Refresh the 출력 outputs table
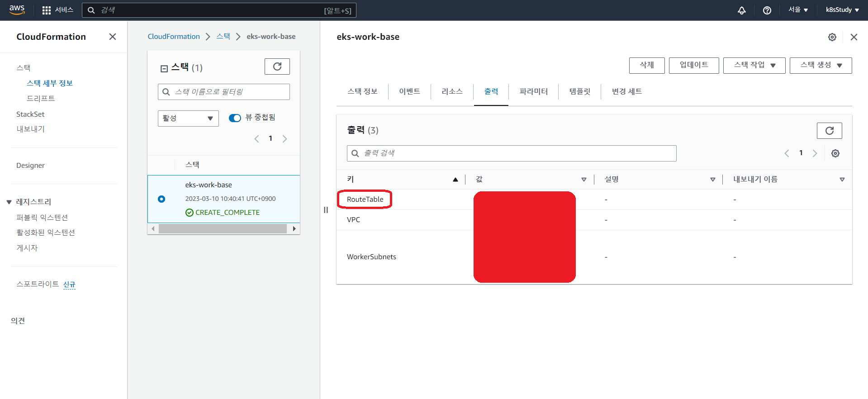 tap(830, 131)
